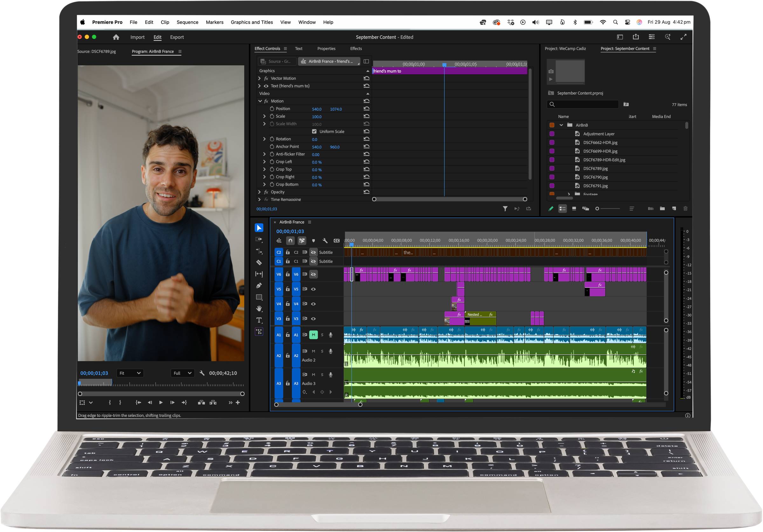Switch to the Export workspace

(177, 37)
